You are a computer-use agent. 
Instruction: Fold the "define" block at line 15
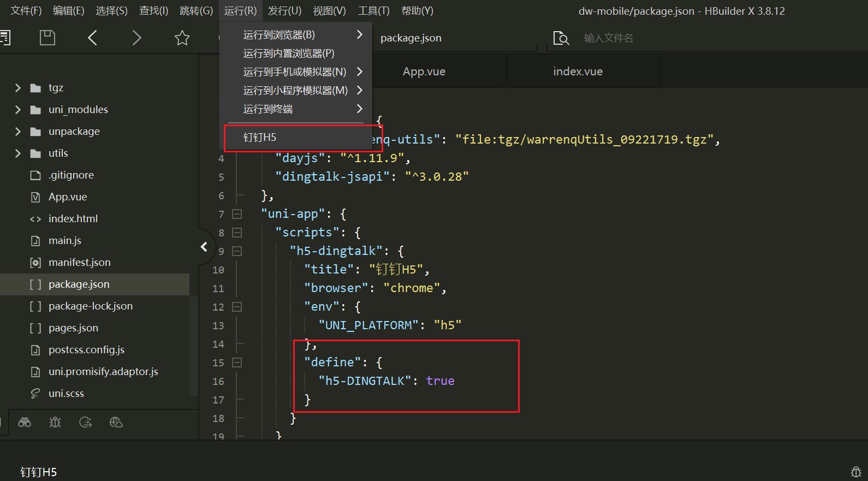tap(237, 363)
